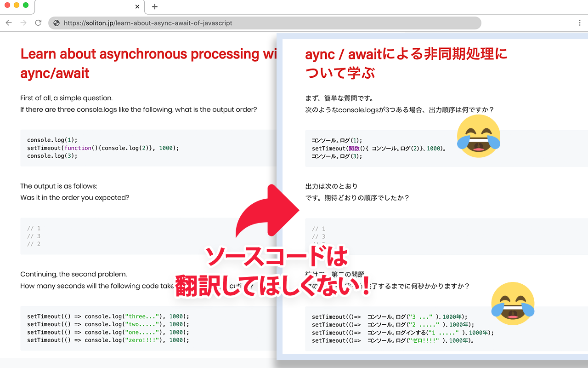The image size is (588, 368).
Task: Click the translated code 'コンソール。ログ(1);'
Action: pyautogui.click(x=337, y=140)
